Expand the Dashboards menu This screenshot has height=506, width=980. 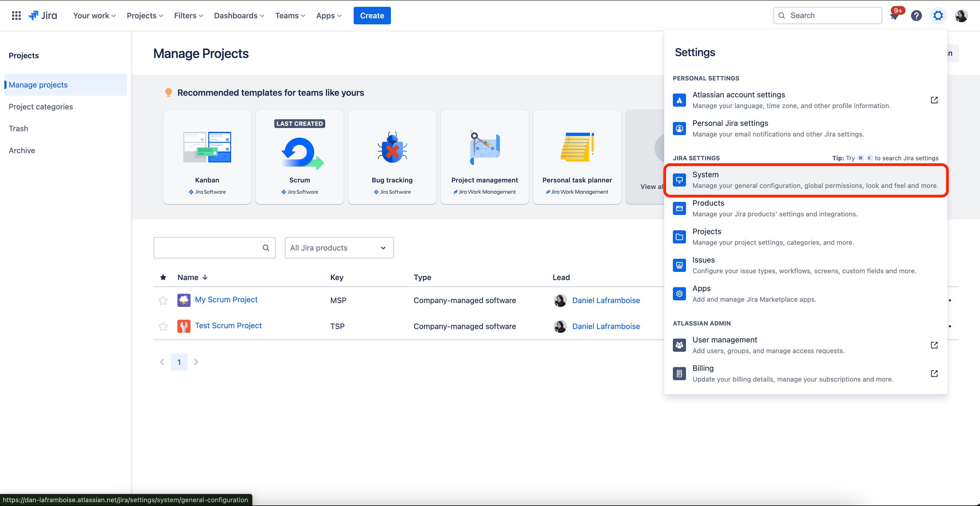tap(239, 16)
